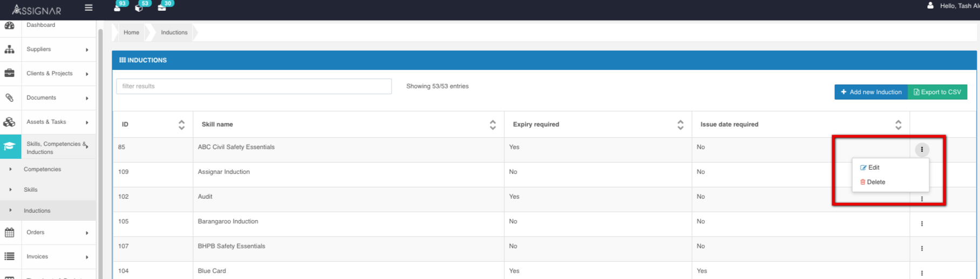Expand the Clients & Projects menu
Screen dimensions: 980x279
(48, 74)
